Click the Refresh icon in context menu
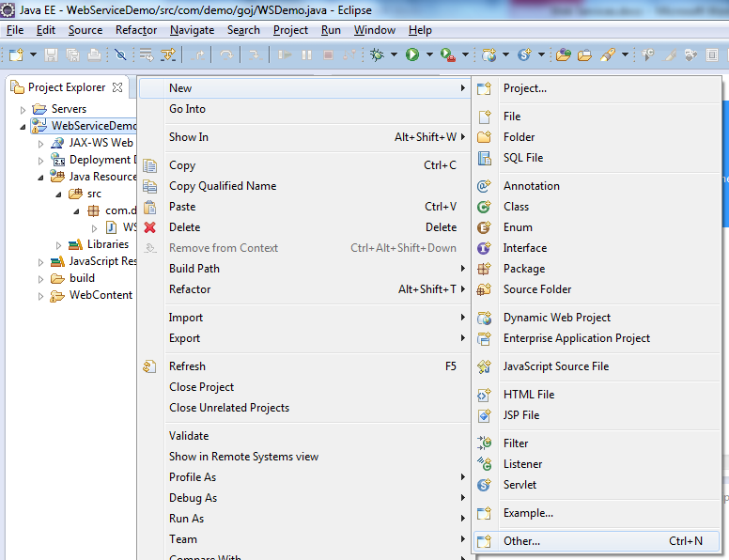This screenshot has height=560, width=729. click(149, 366)
